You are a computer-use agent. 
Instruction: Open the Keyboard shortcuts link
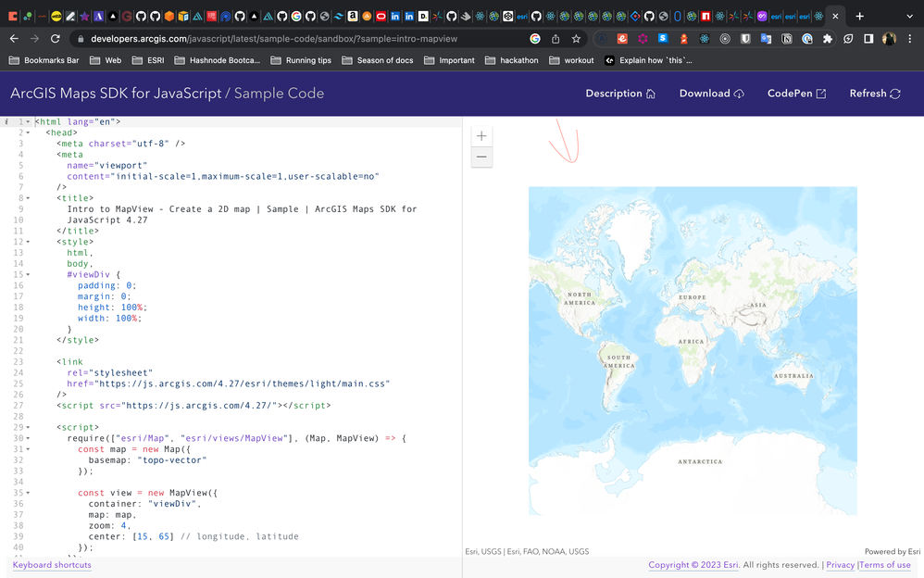[52, 565]
